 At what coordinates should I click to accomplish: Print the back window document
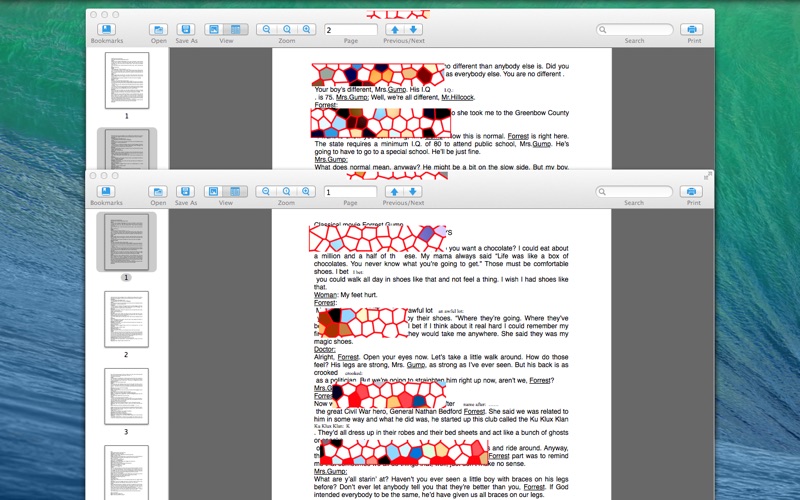pyautogui.click(x=692, y=30)
